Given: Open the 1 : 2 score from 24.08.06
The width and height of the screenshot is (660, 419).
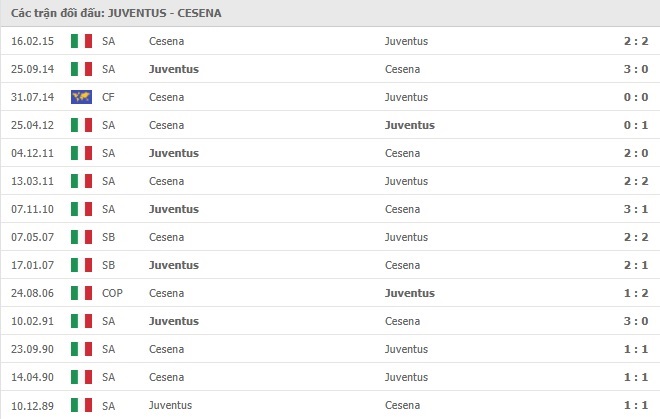Looking at the screenshot, I should [636, 293].
